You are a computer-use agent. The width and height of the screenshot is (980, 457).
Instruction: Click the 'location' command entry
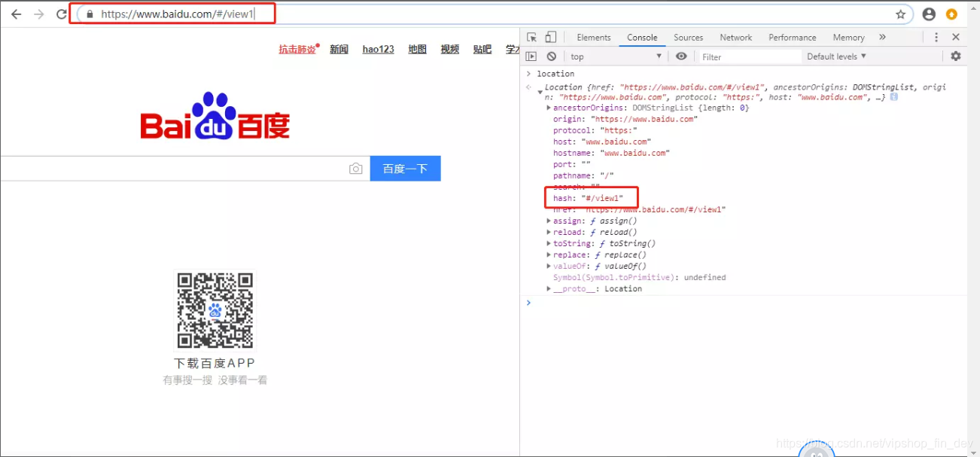coord(555,74)
